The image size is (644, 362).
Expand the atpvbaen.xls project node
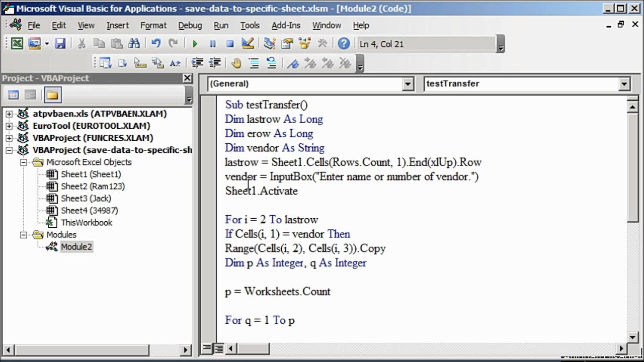(x=9, y=114)
